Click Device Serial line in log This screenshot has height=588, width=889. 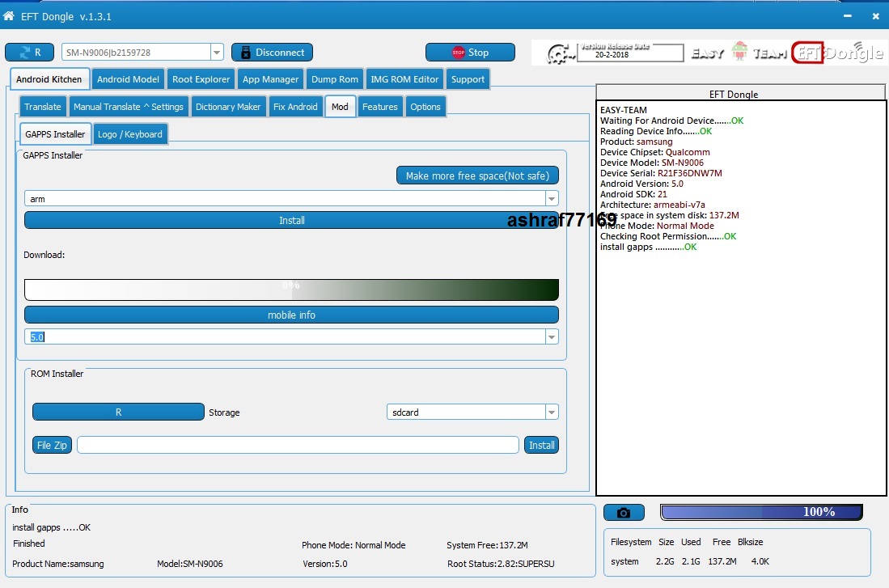661,173
